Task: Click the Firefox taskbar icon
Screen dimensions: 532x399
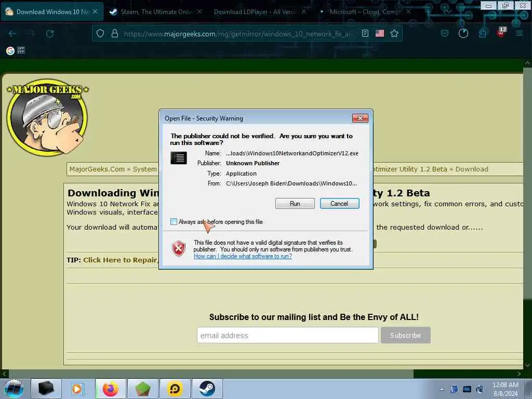Action: point(111,389)
